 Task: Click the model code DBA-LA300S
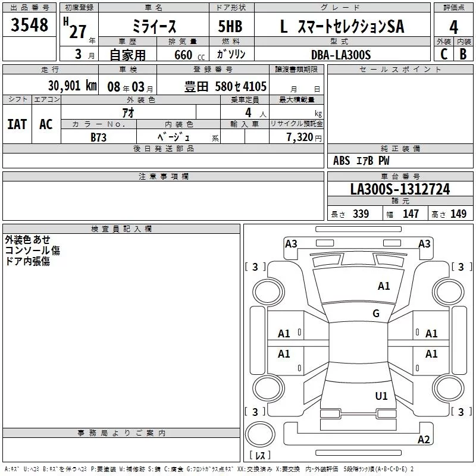pos(341,55)
